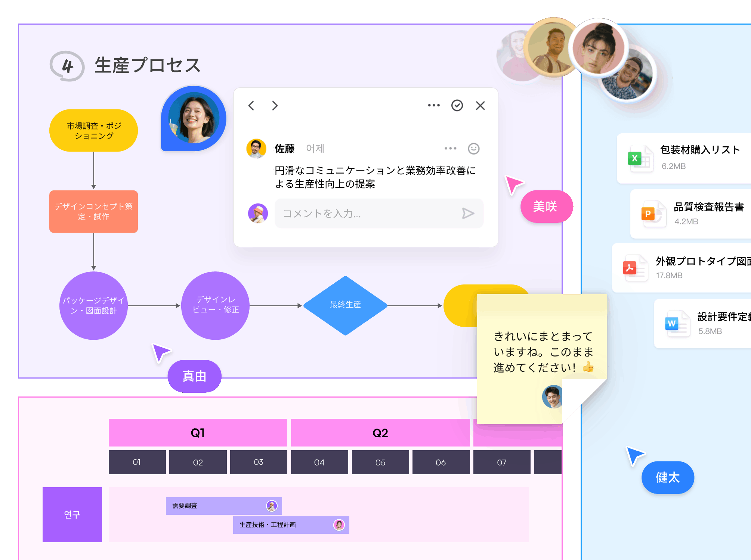Select the 需要調査 timeline bar
Screen dimensions: 751x560
224,506
